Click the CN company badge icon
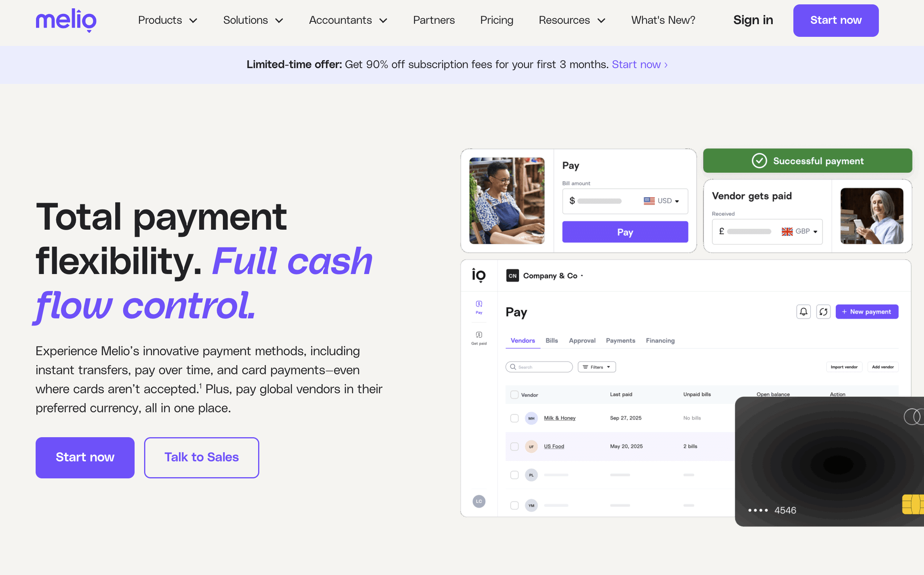Image resolution: width=924 pixels, height=575 pixels. click(513, 276)
